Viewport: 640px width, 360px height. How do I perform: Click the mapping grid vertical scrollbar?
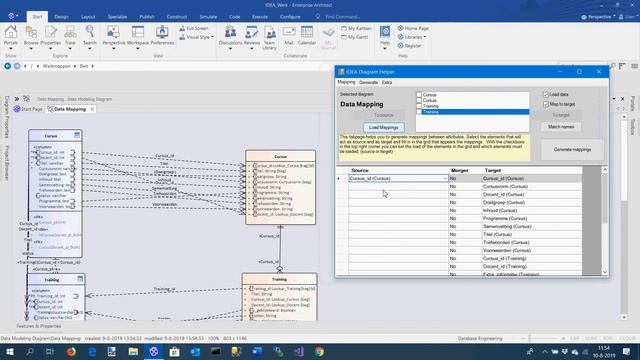(605, 199)
